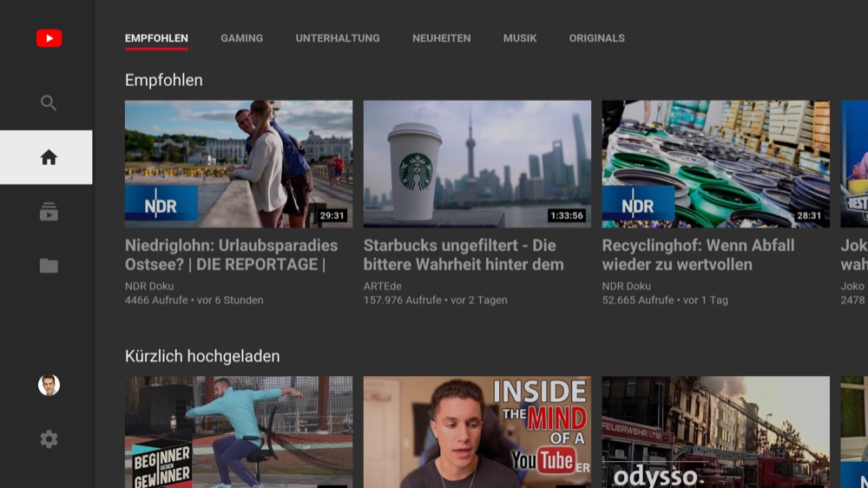The width and height of the screenshot is (868, 488).
Task: Open the Inside the Mind of a YouTuber thumbnail
Action: point(477,432)
